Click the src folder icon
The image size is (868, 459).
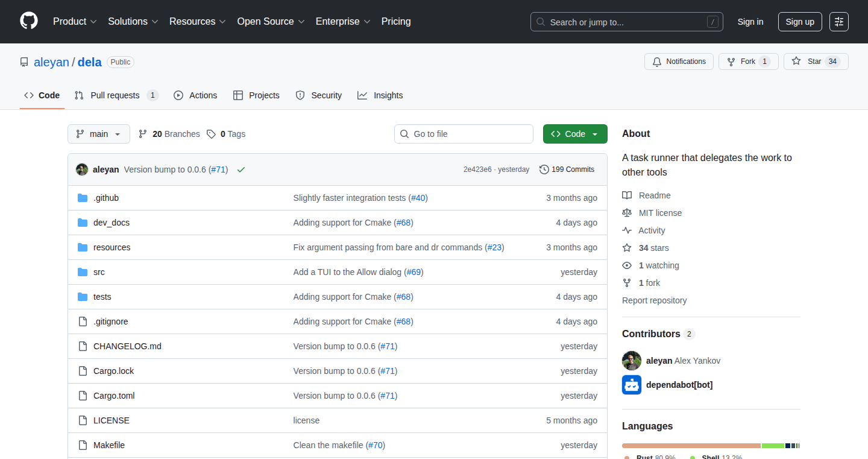[83, 272]
